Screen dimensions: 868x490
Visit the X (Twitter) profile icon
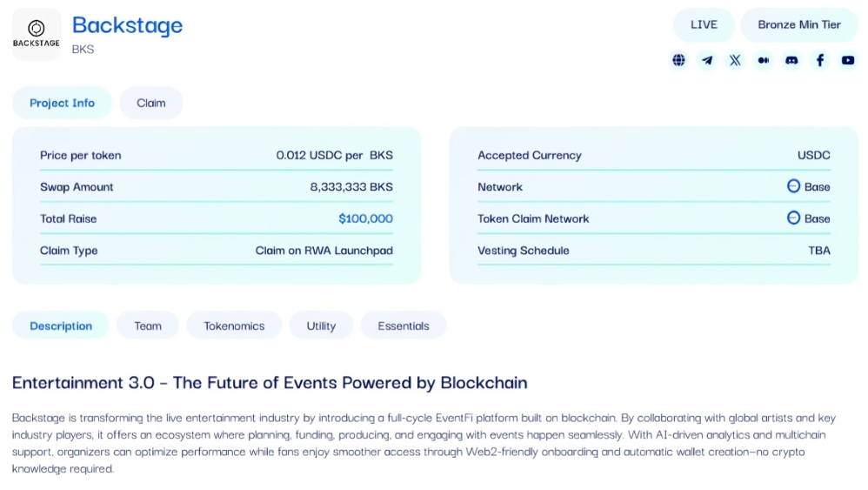[735, 60]
